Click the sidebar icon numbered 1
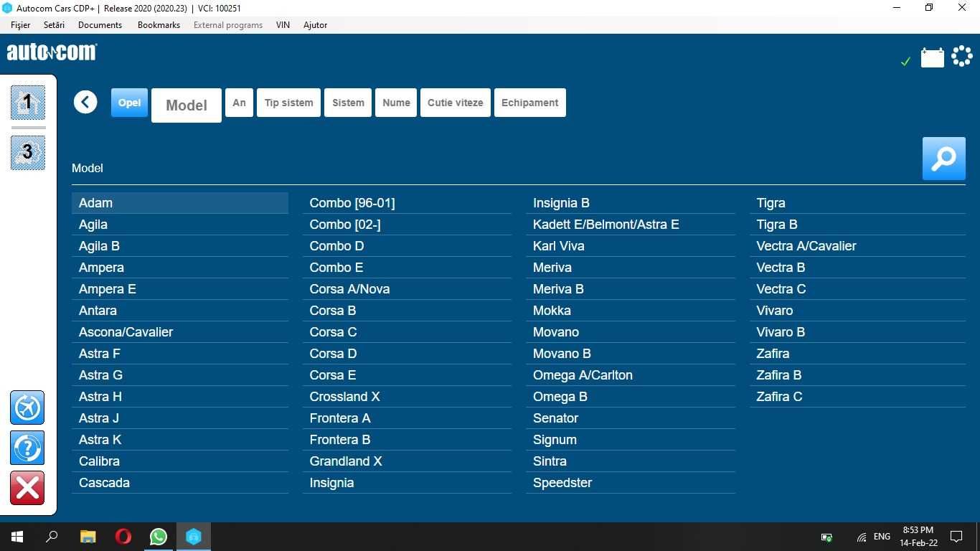The width and height of the screenshot is (980, 551). 28,103
